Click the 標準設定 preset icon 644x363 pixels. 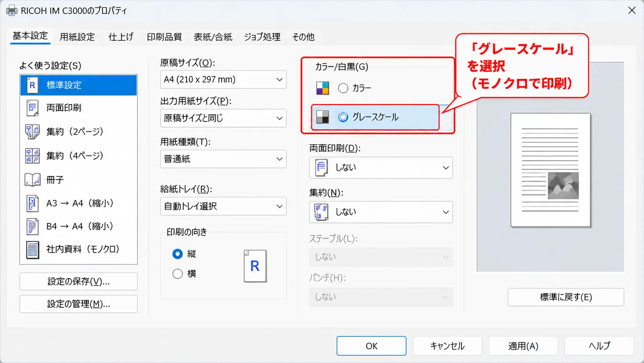click(x=32, y=85)
